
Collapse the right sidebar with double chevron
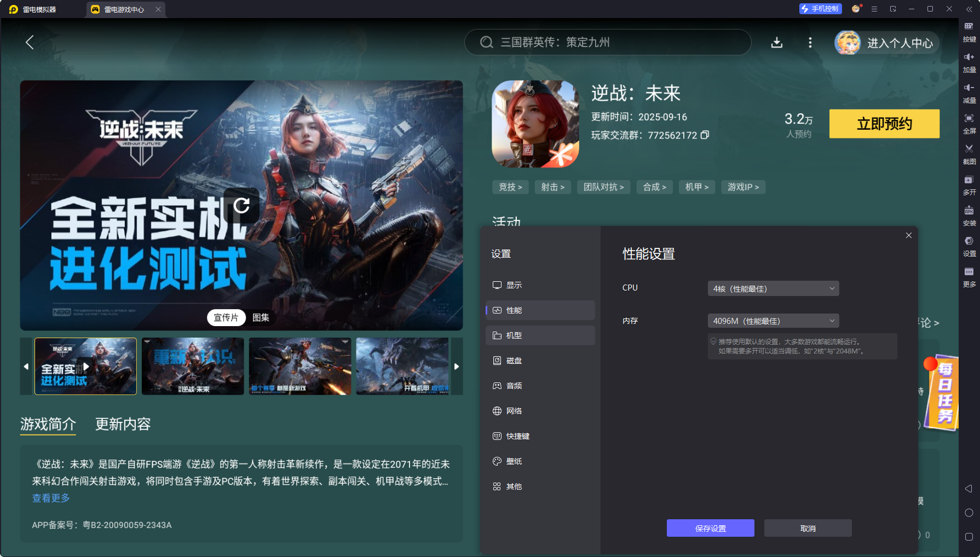click(x=969, y=9)
